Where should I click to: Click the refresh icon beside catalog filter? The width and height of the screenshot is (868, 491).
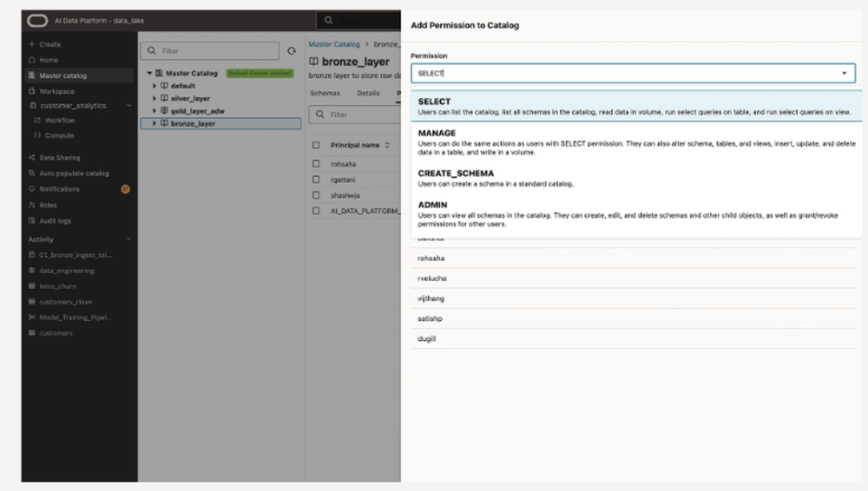(x=292, y=51)
